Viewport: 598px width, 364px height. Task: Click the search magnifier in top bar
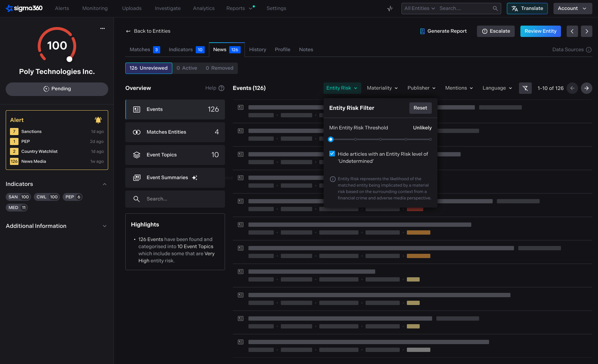(x=495, y=9)
